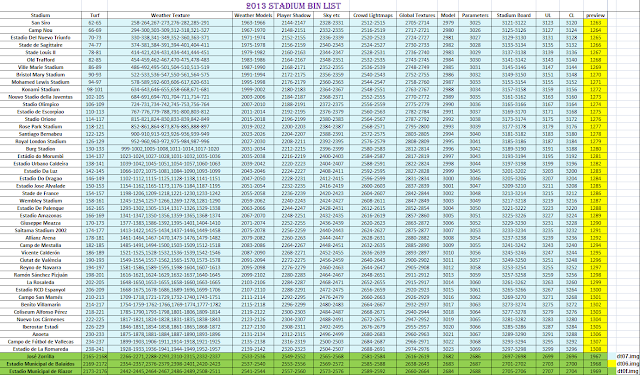Click the Allianz Arena stadium cell
The image size is (640, 375).
40,237
